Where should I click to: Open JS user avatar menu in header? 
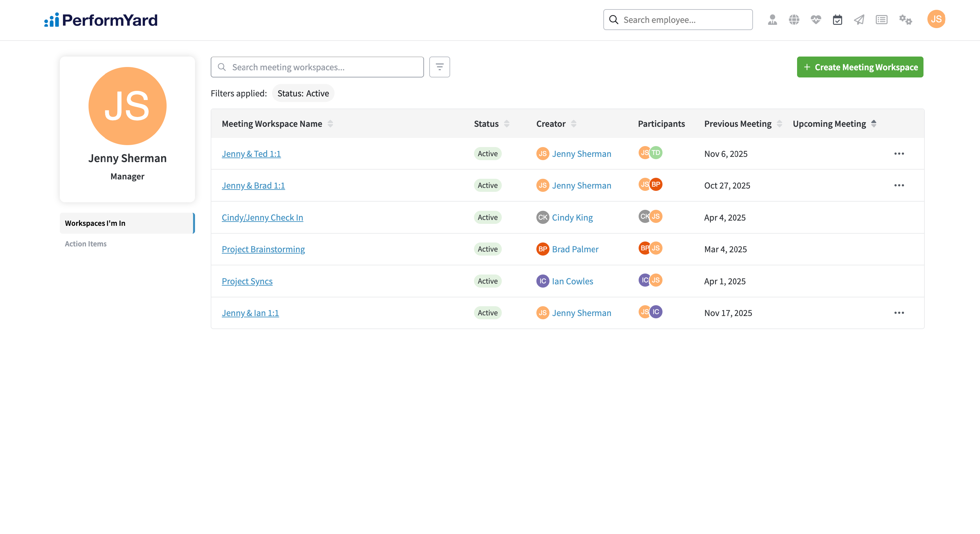click(x=936, y=19)
